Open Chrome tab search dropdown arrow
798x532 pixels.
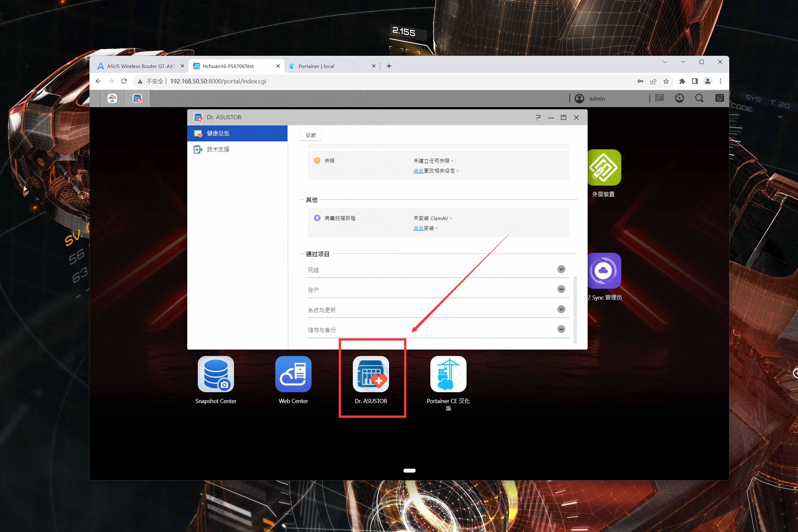(665, 62)
